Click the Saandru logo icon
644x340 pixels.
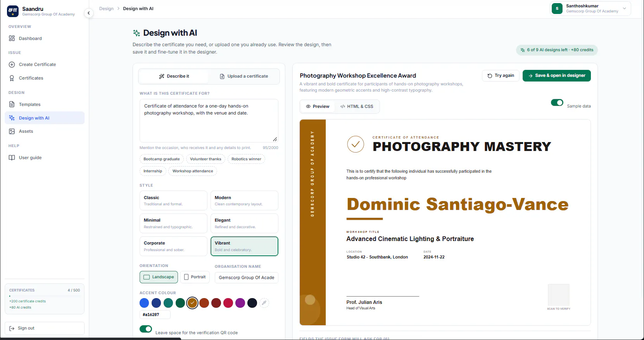[x=13, y=11]
